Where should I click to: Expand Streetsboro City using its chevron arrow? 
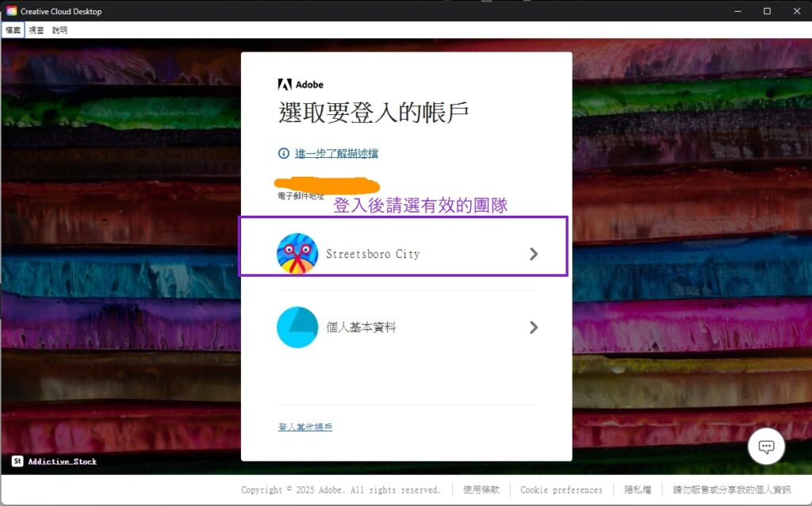534,254
